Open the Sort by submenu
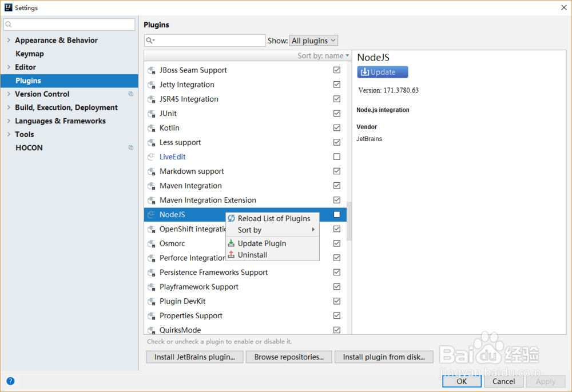 point(272,230)
